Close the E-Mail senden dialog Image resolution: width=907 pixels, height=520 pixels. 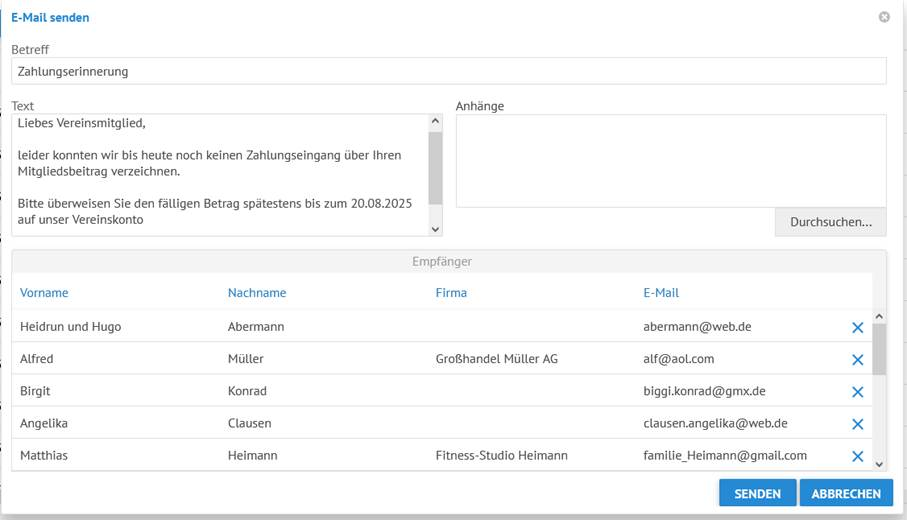point(884,17)
